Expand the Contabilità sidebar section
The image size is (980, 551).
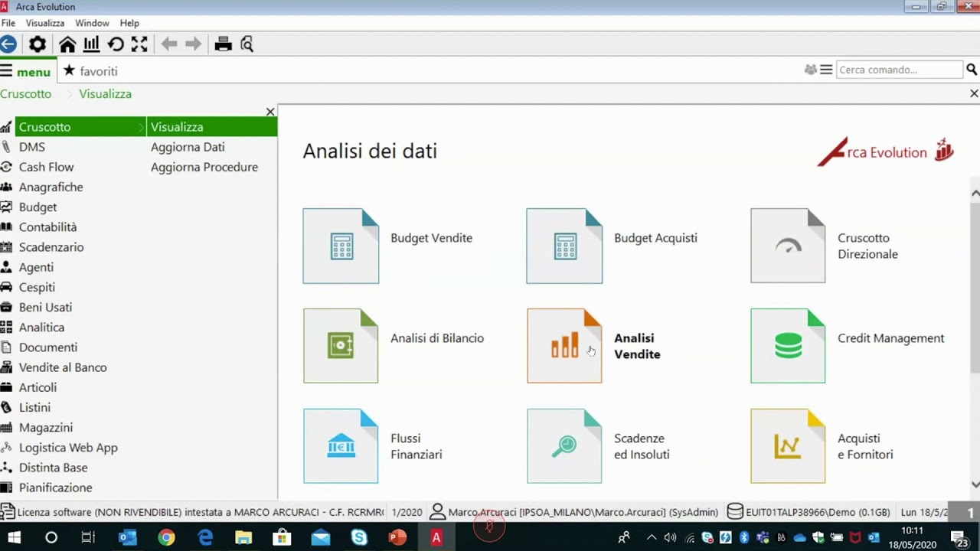click(x=47, y=227)
